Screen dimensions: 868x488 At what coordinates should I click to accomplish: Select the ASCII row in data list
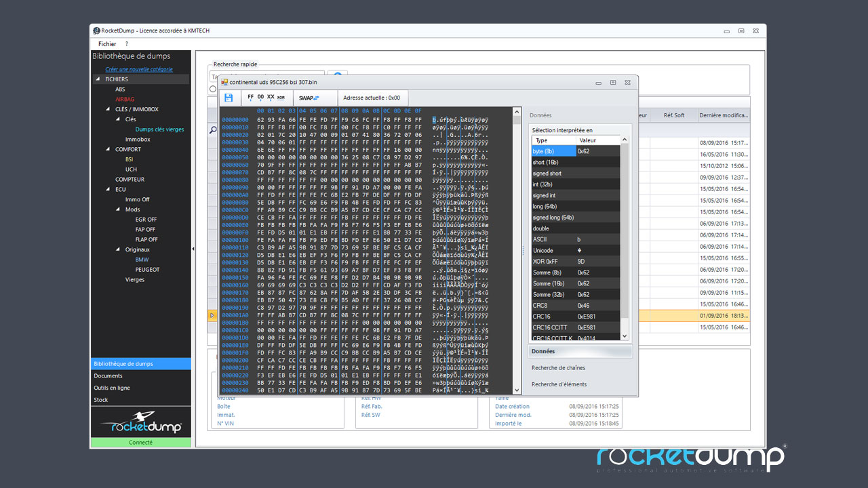point(576,239)
